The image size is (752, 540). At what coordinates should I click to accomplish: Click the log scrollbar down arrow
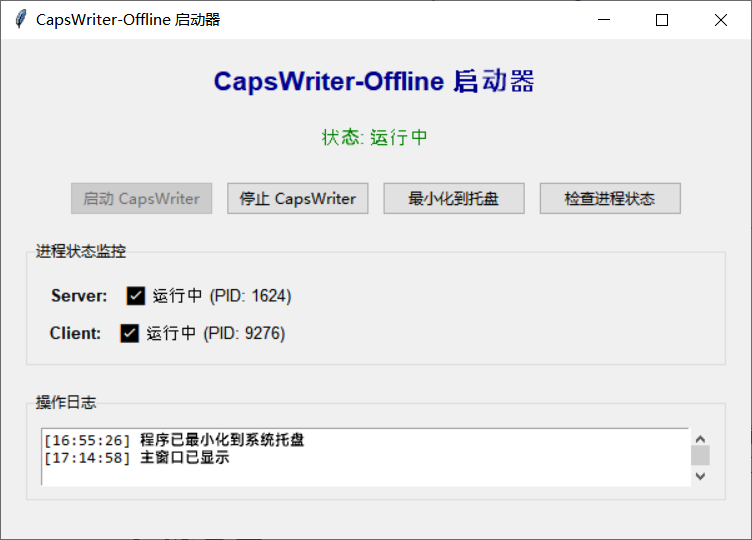[700, 476]
